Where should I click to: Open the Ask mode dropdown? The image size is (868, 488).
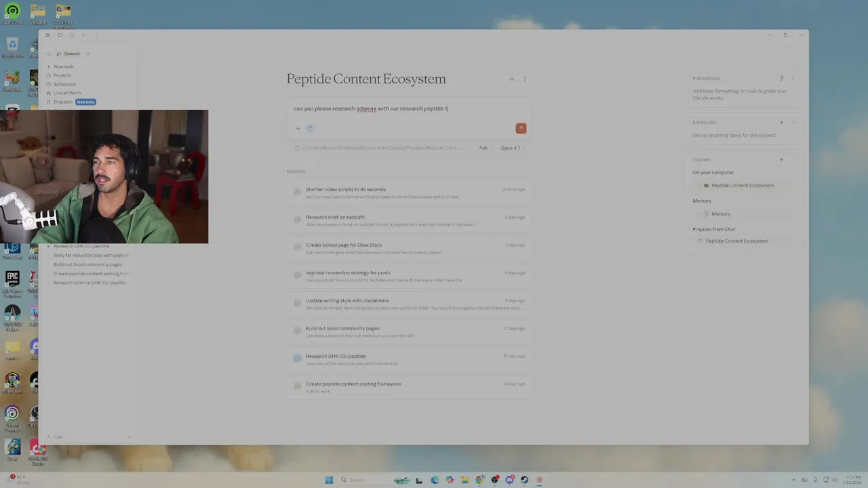tap(485, 148)
